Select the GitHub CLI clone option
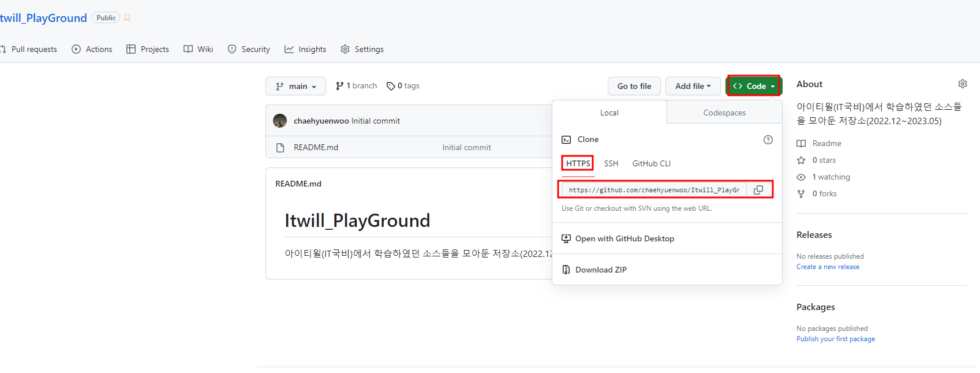980x373 pixels. pos(652,163)
